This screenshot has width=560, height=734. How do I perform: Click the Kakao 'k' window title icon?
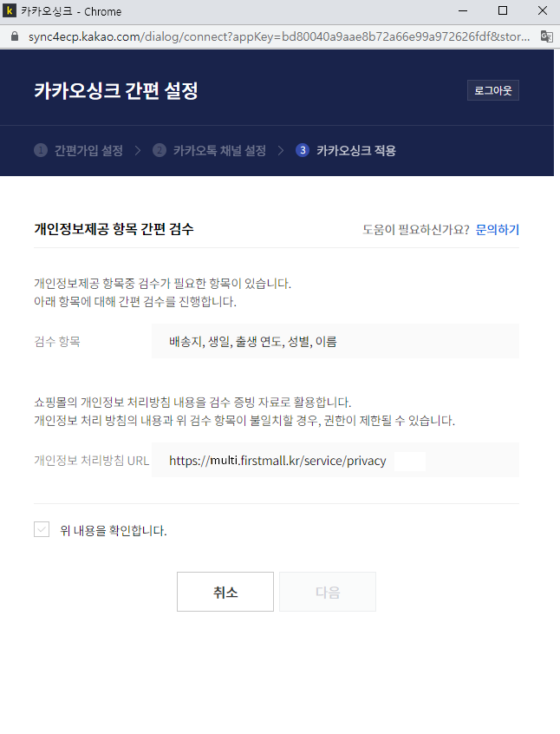click(10, 10)
